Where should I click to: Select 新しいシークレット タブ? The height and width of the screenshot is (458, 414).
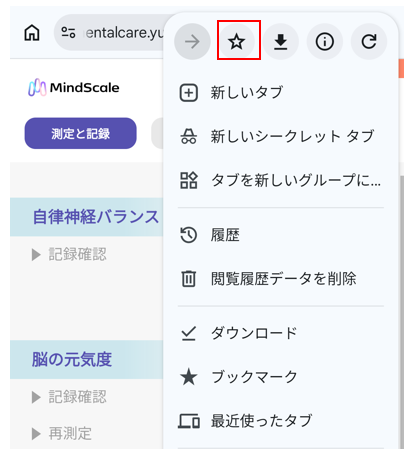281,136
